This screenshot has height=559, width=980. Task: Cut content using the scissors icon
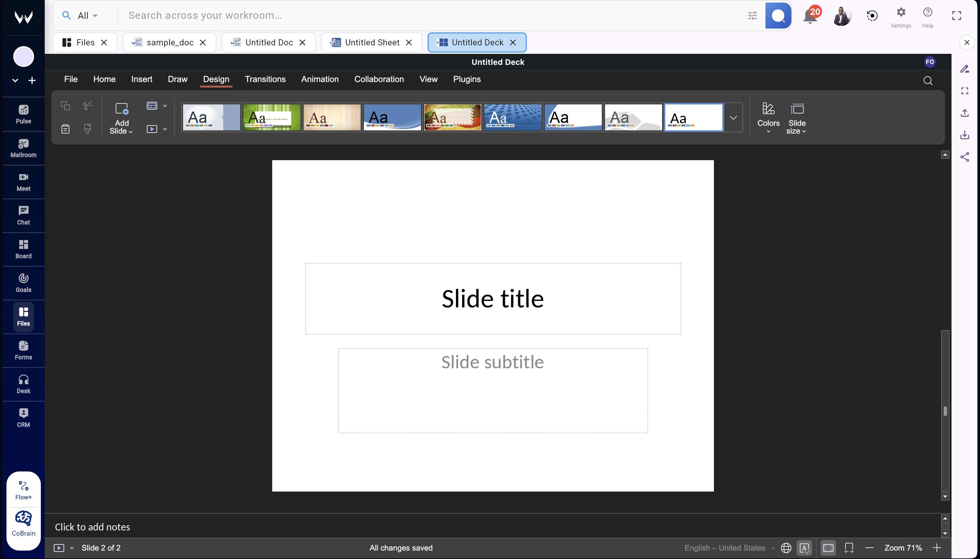pos(87,105)
